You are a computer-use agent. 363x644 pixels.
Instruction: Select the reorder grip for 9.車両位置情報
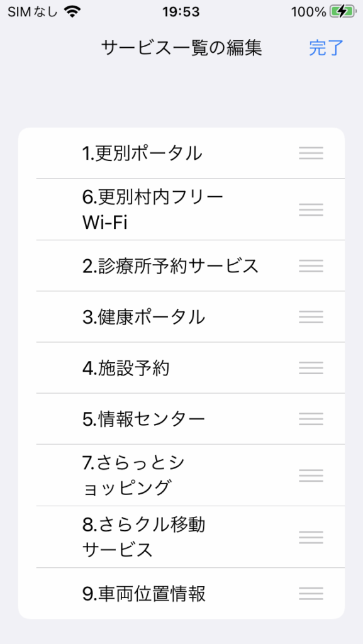[x=311, y=594]
